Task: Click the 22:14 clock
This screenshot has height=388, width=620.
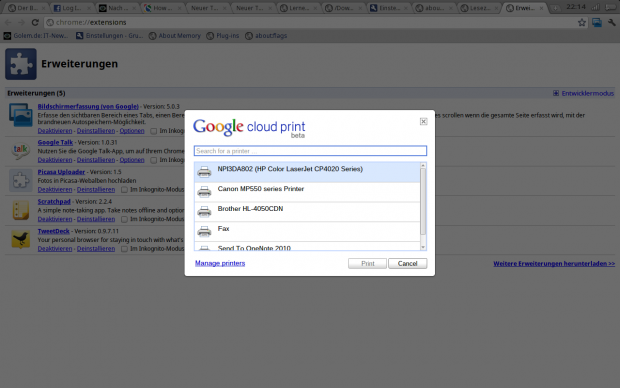Action: pos(576,7)
